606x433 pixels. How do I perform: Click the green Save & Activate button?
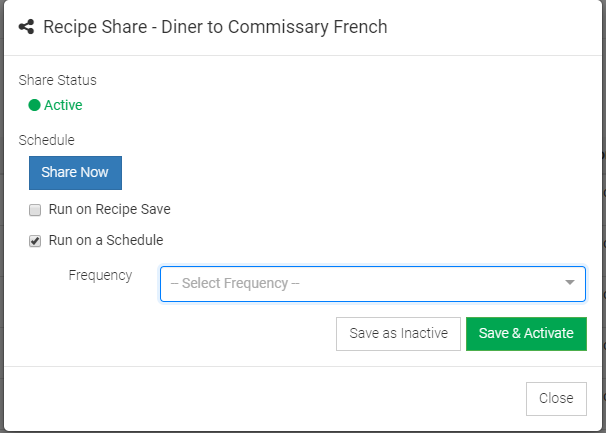tap(526, 333)
